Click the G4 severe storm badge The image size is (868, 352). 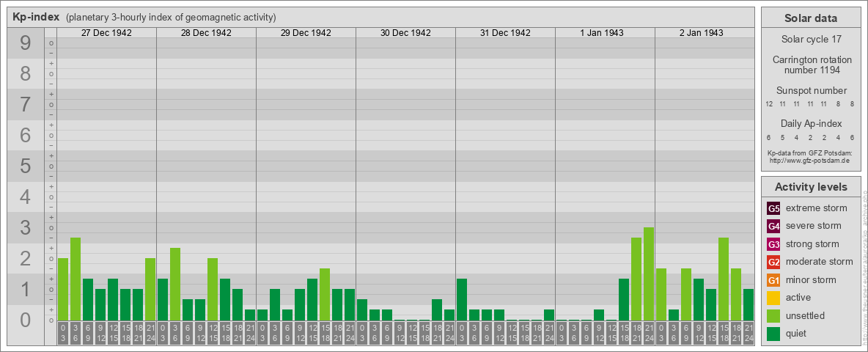[773, 226]
